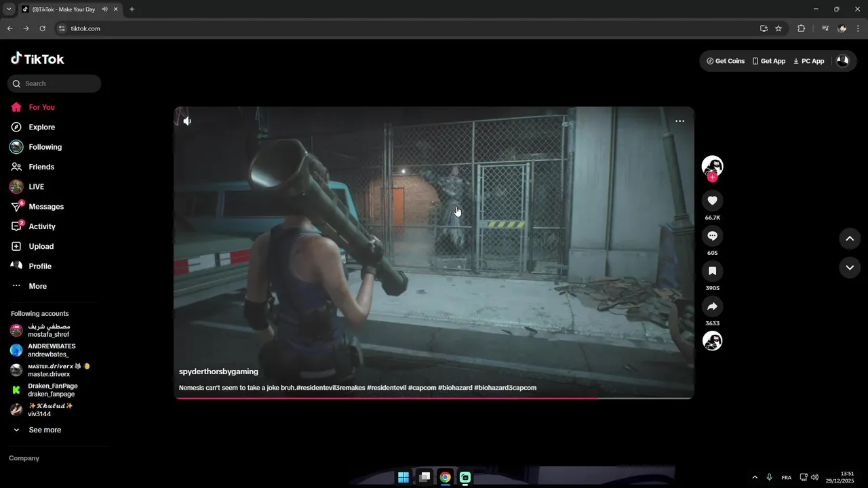
Task: Click the #residentevil3remakes hashtag
Action: tap(330, 388)
